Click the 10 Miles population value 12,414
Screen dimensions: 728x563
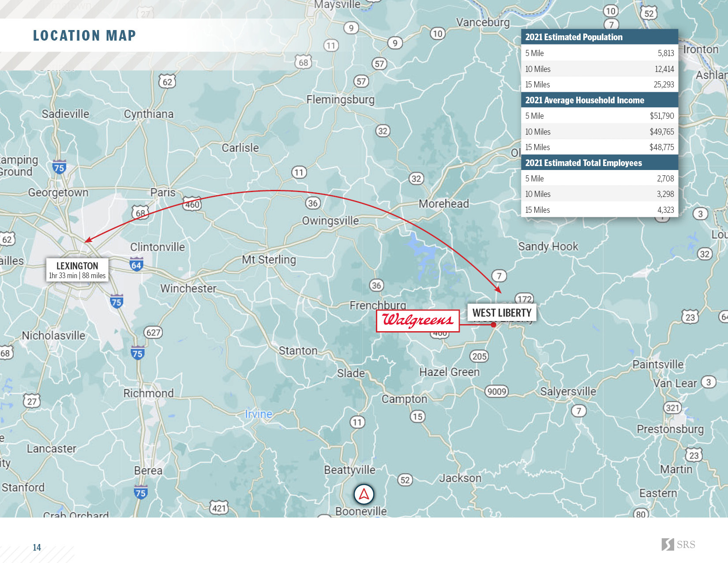[664, 69]
